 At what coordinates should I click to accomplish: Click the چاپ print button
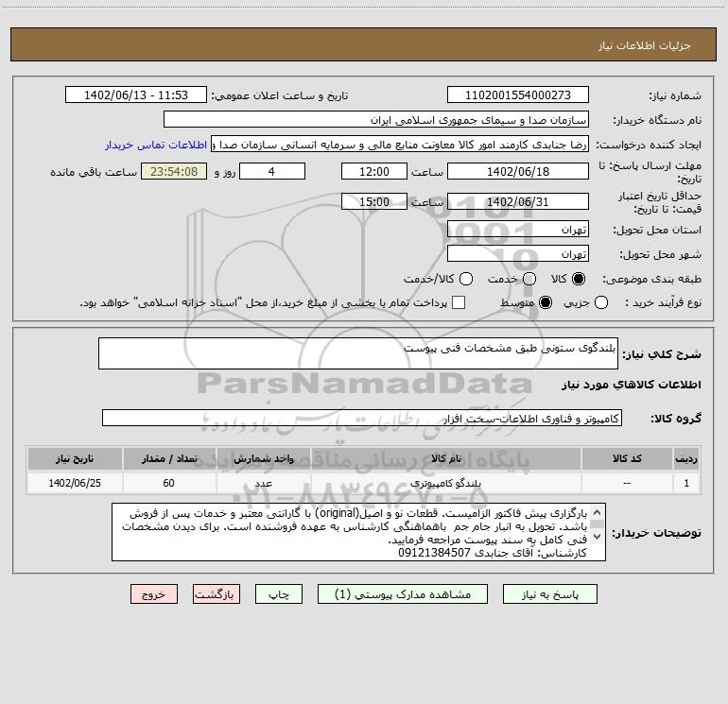click(x=279, y=594)
